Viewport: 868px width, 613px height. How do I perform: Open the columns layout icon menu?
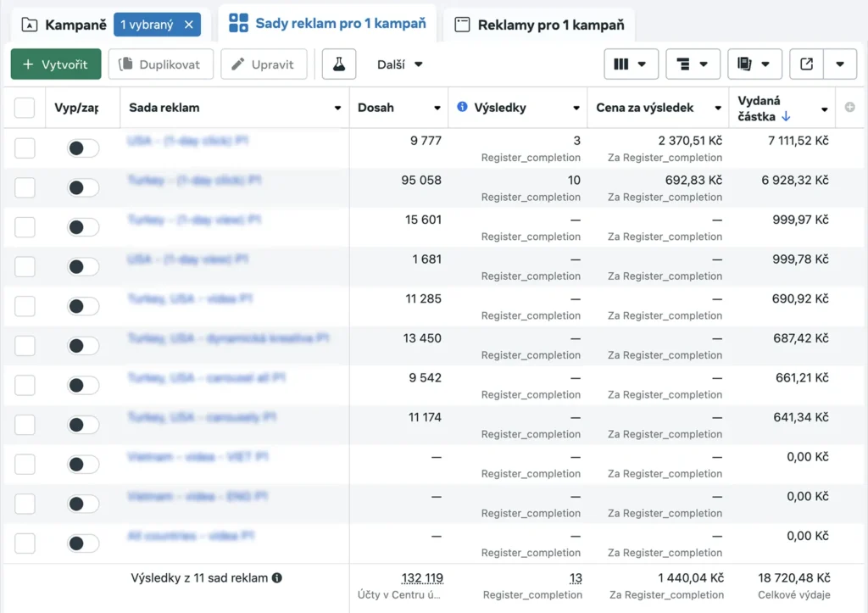coord(631,64)
